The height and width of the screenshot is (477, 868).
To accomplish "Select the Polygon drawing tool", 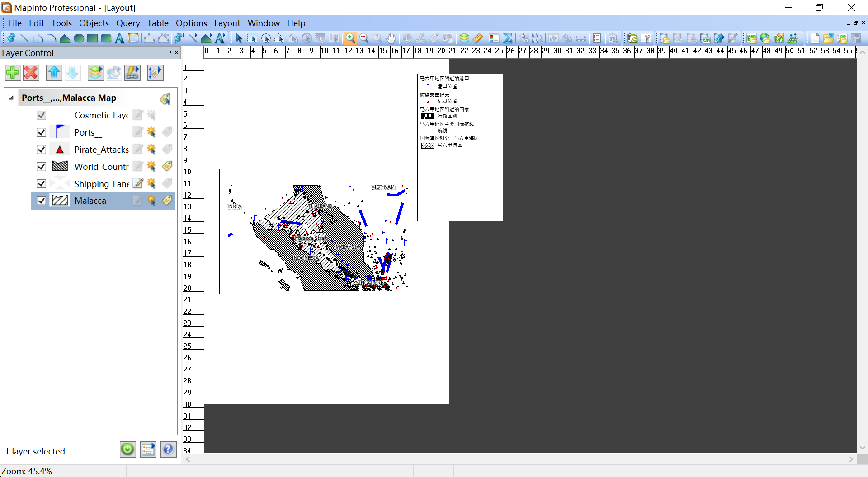I will tap(65, 38).
